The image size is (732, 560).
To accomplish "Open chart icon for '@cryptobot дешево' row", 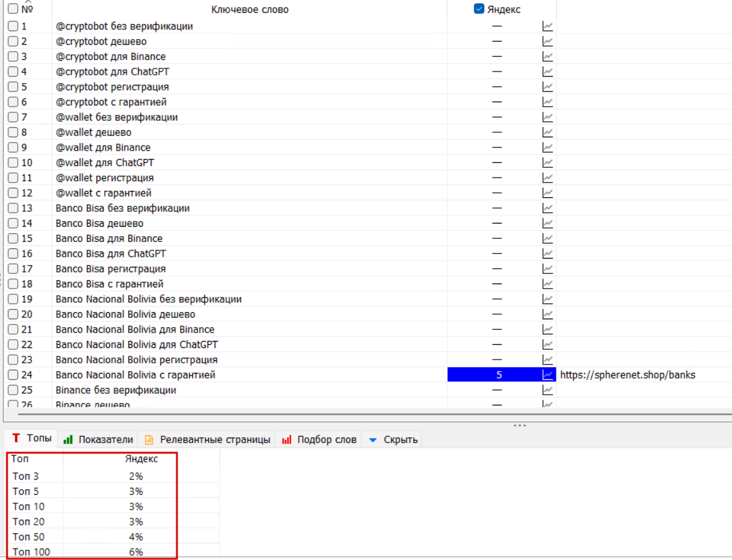I will coord(547,42).
